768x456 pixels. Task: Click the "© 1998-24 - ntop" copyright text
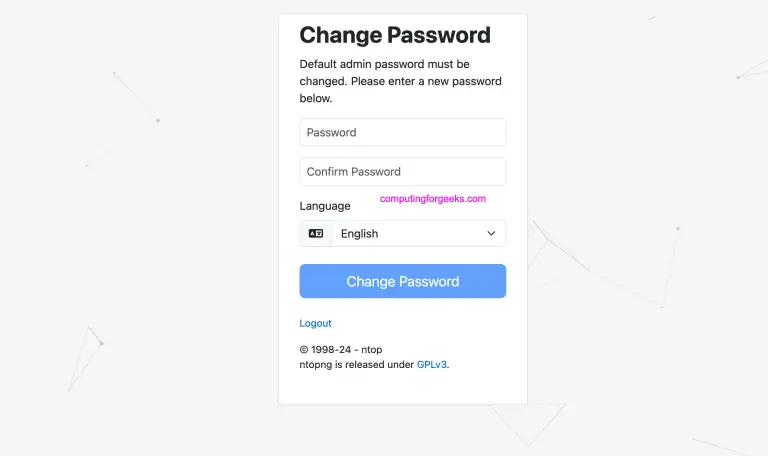tap(341, 350)
